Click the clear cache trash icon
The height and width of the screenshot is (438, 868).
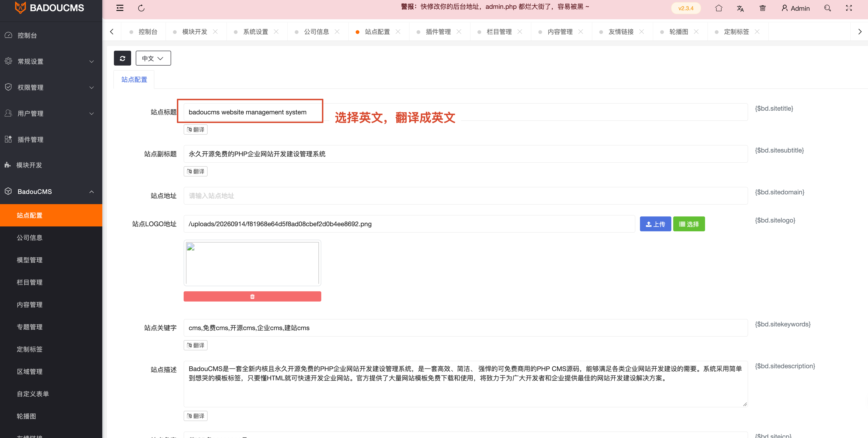762,8
